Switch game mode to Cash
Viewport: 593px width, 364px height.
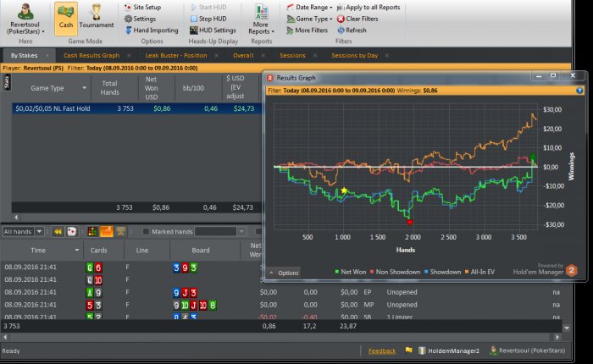[x=66, y=19]
